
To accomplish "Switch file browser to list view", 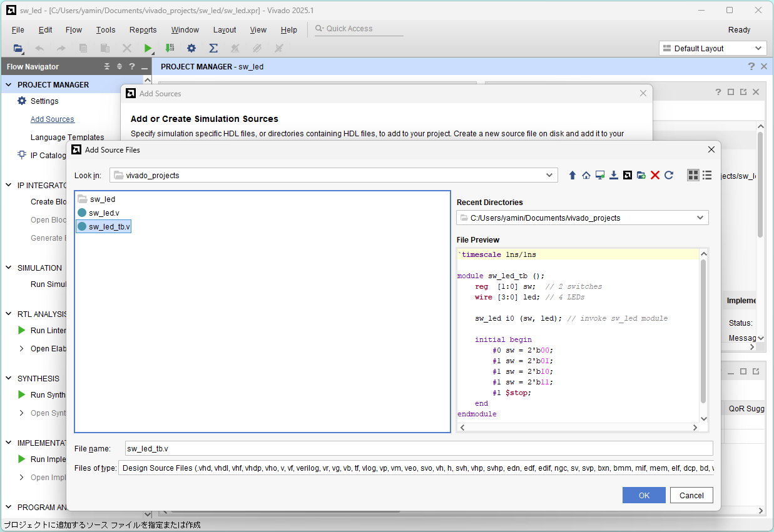I will point(707,176).
